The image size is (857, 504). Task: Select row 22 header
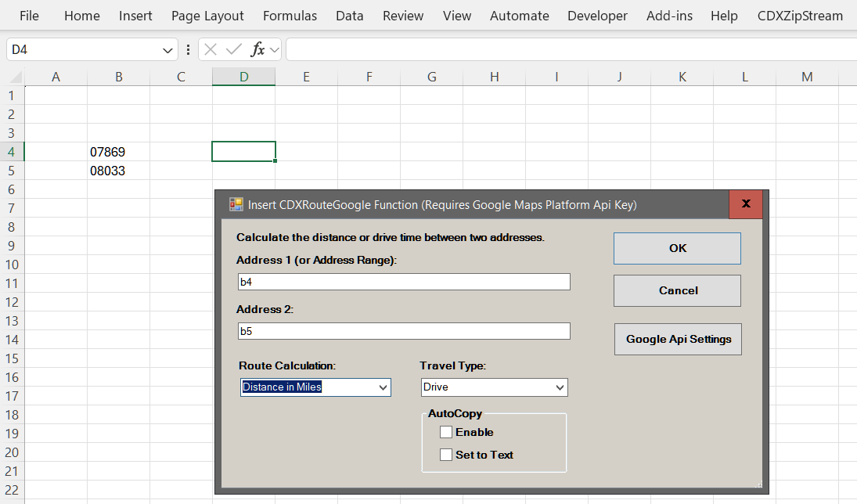point(12,490)
